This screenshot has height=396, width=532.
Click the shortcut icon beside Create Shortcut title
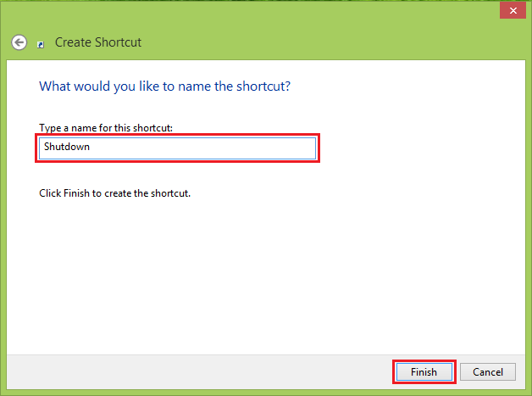(41, 45)
